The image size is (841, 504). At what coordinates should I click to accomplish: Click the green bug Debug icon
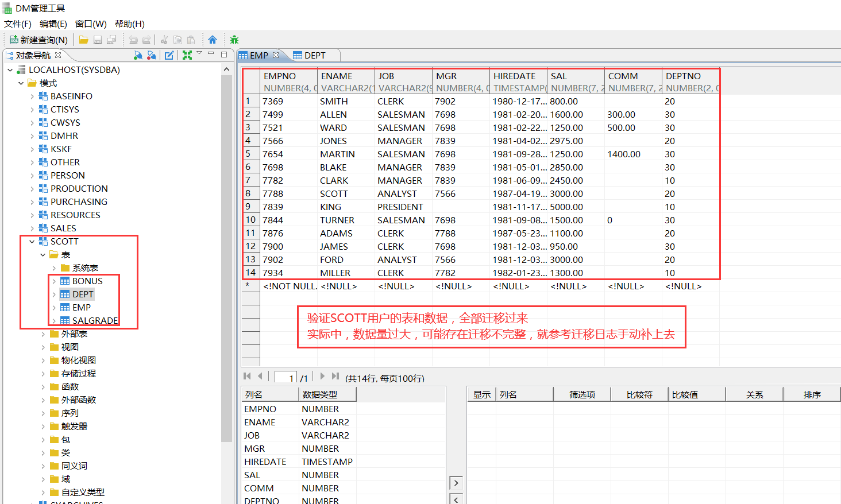pos(234,40)
